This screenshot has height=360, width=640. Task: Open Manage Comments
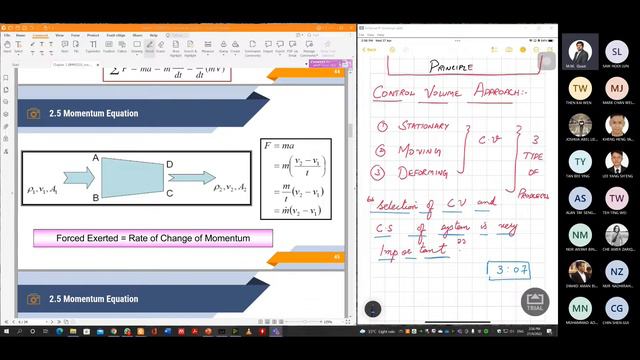click(309, 47)
